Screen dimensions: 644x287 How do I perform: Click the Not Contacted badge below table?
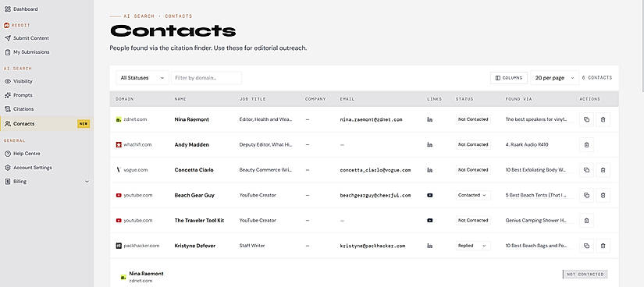585,275
